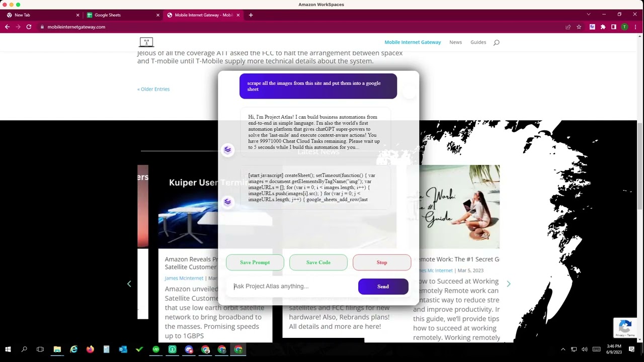Stop the running automation
This screenshot has height=362, width=644.
coord(382,262)
